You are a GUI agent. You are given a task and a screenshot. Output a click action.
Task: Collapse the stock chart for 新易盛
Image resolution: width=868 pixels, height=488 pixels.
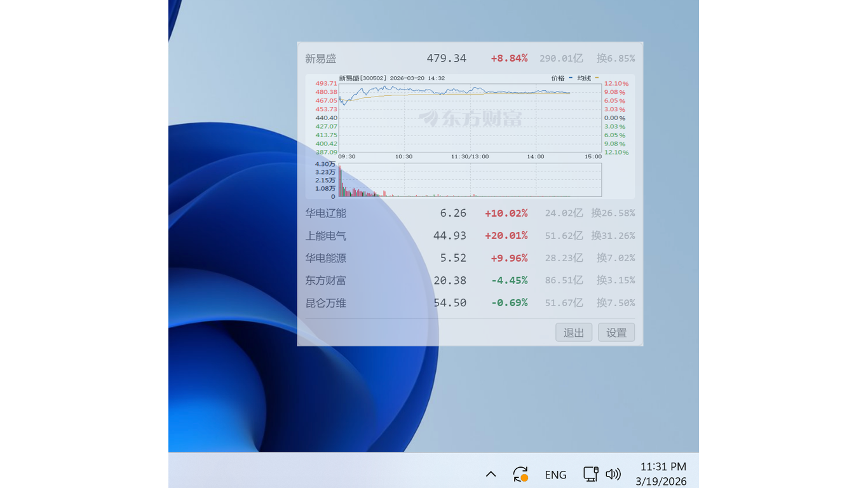pyautogui.click(x=320, y=58)
